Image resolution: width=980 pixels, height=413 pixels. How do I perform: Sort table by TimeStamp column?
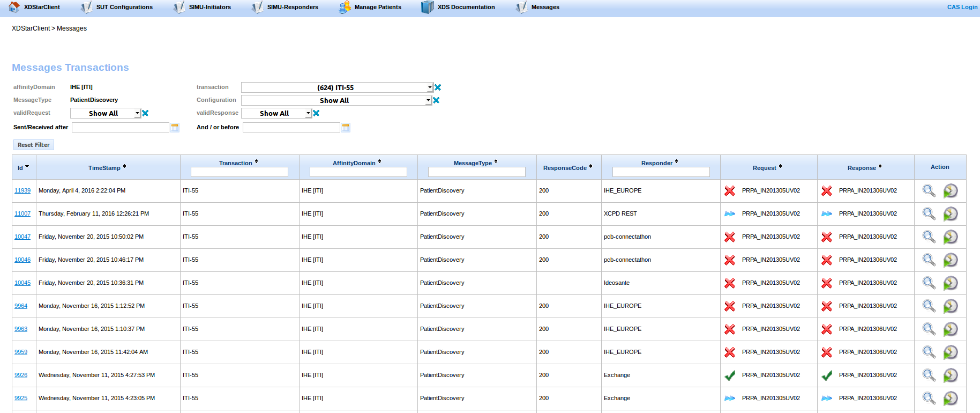click(x=107, y=168)
